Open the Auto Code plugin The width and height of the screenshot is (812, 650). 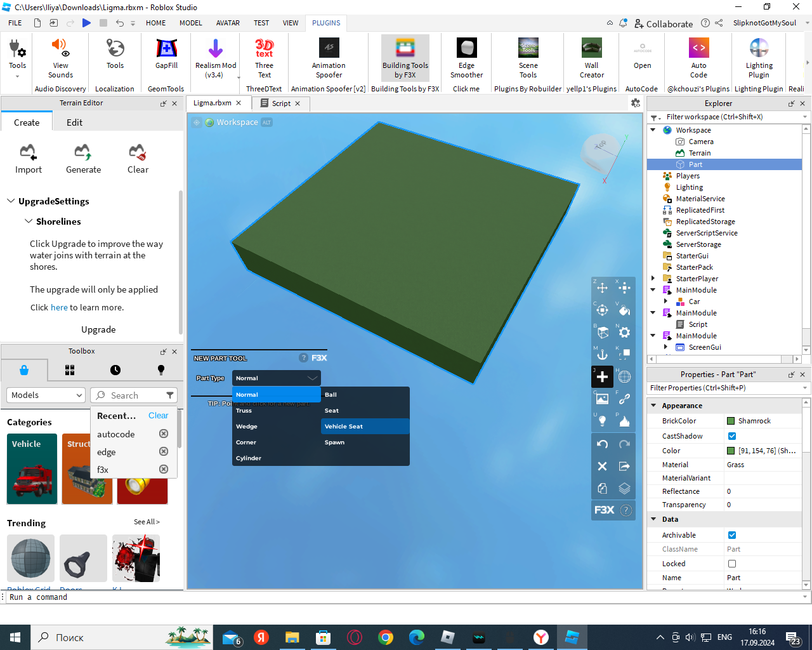click(698, 58)
